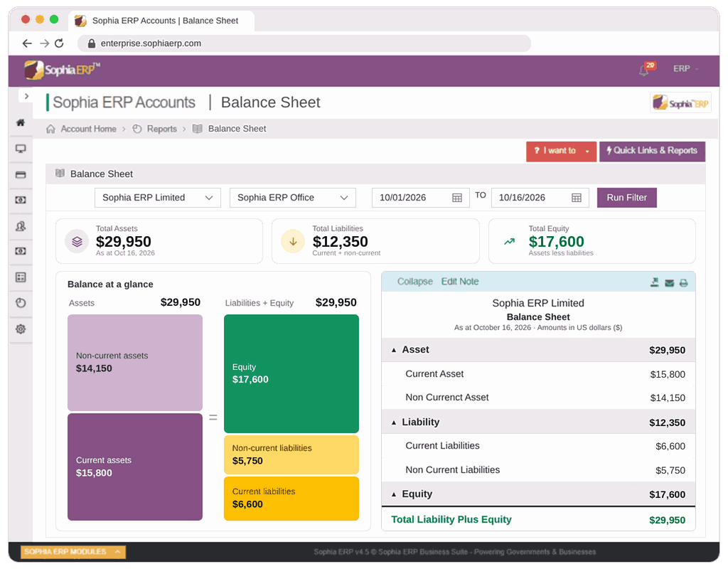728x569 pixels.
Task: Click the $12,350 Total Liabilities value
Action: pyautogui.click(x=340, y=242)
